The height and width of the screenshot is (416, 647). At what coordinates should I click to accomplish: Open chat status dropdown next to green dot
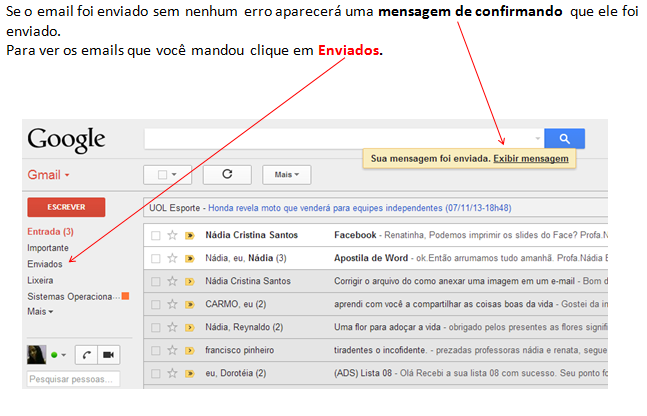click(63, 355)
